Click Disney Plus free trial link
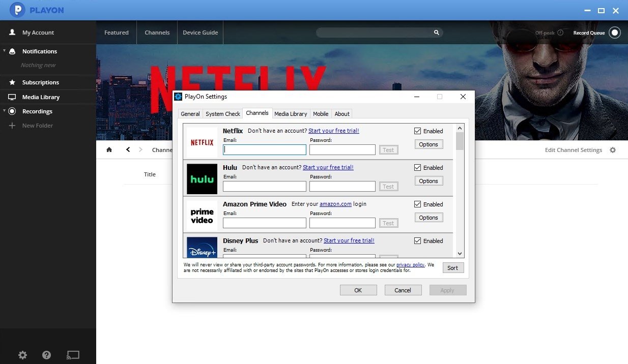Viewport: 628px width, 364px height. pyautogui.click(x=349, y=240)
